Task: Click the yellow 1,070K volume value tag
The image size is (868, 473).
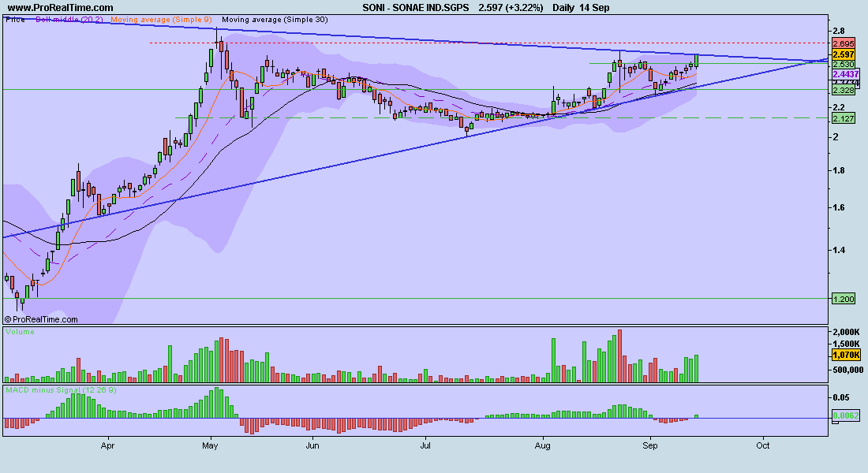Action: click(x=847, y=356)
